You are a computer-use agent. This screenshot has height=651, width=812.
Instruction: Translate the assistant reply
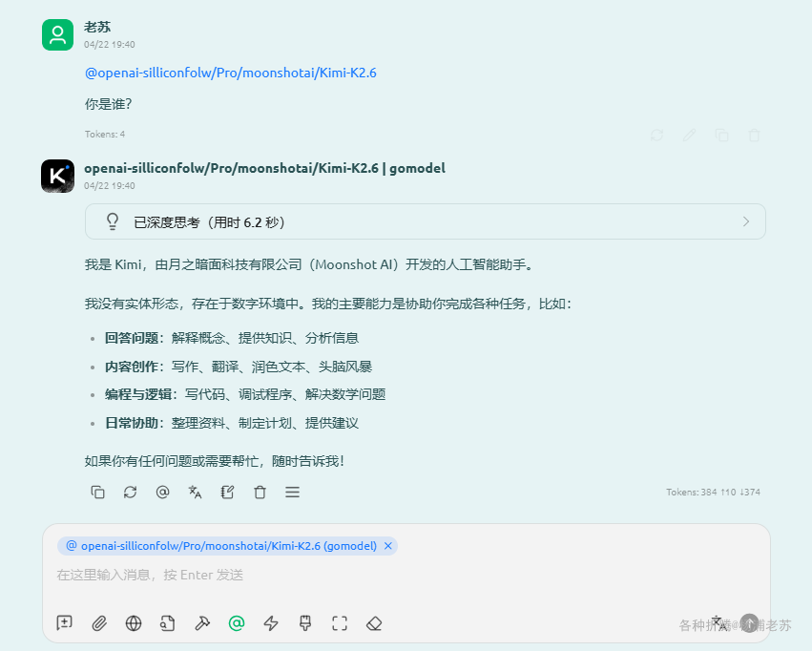coord(195,492)
